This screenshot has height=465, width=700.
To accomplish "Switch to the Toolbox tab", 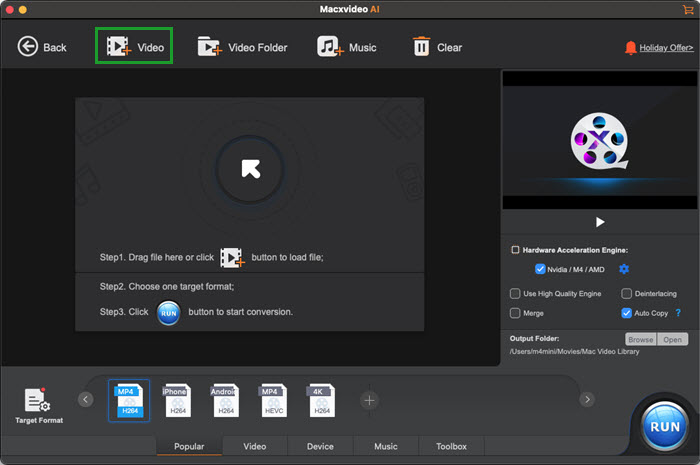I will coord(451,446).
